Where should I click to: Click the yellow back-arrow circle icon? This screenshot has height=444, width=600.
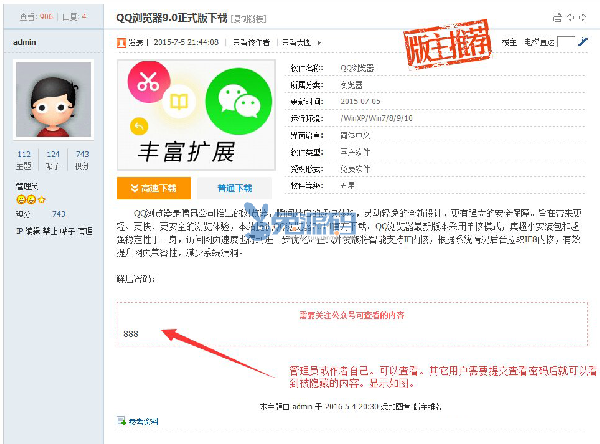(139, 126)
